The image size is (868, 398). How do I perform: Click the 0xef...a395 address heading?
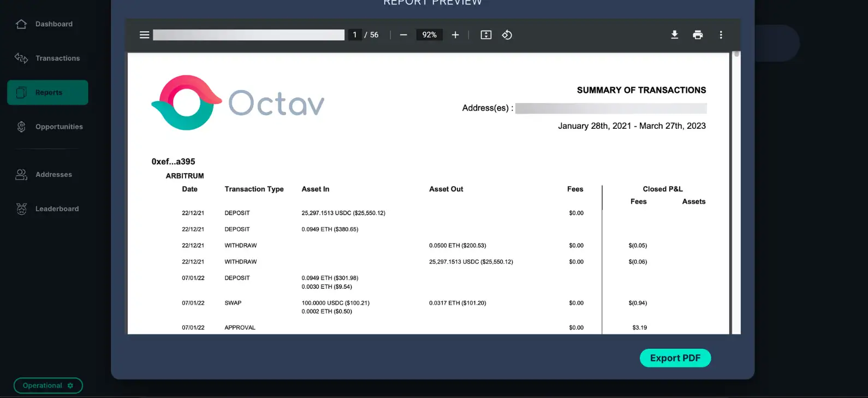tap(173, 162)
